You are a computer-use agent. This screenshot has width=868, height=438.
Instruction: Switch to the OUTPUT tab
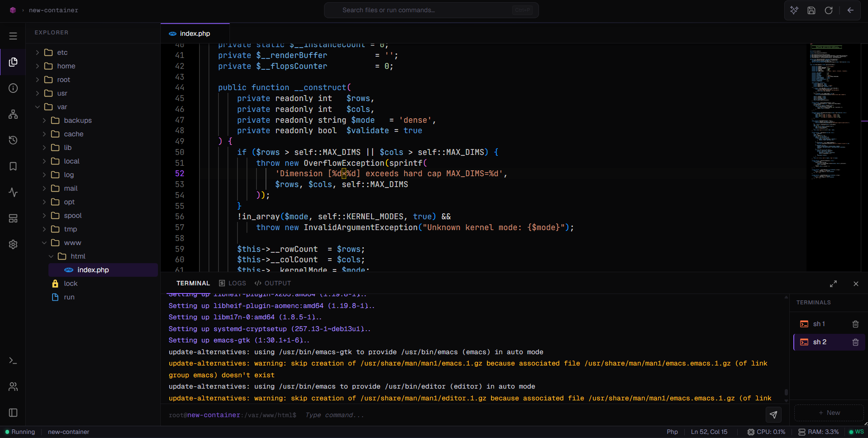pyautogui.click(x=273, y=283)
